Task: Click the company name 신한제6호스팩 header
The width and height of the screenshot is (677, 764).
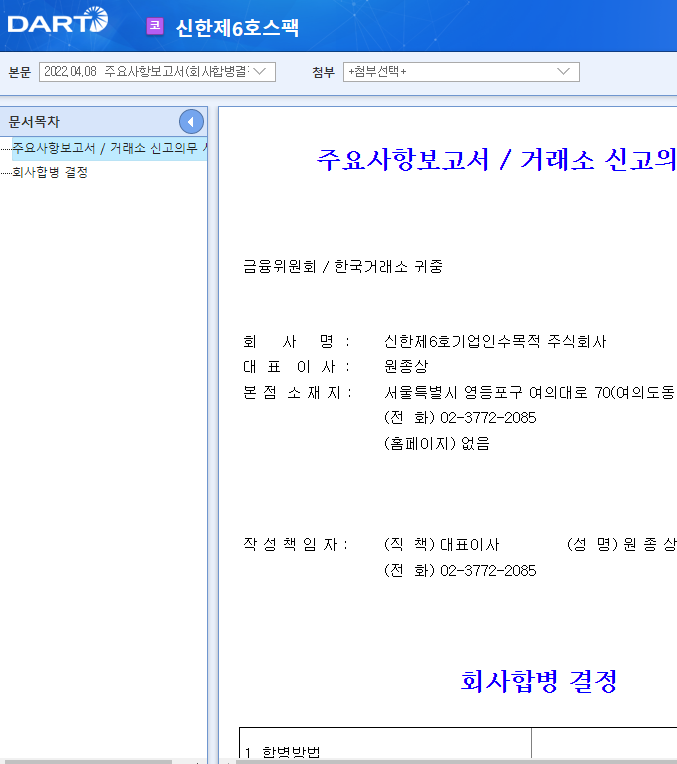Action: (237, 27)
